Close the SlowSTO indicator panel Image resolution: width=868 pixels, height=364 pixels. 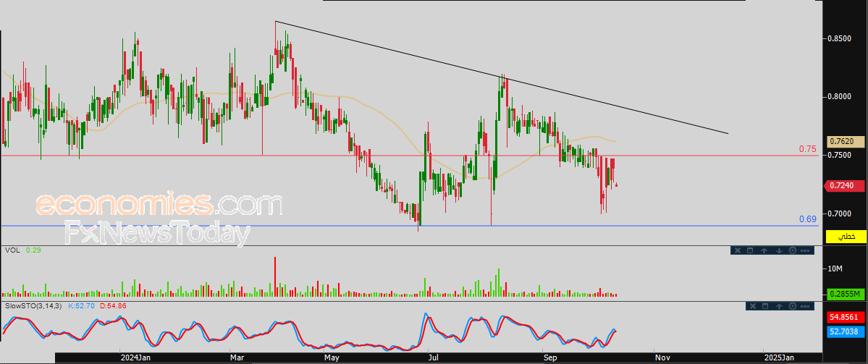pos(751,306)
